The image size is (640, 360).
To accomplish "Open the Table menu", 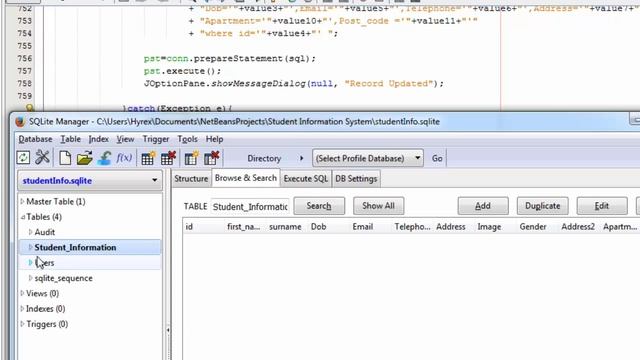I will pyautogui.click(x=70, y=139).
